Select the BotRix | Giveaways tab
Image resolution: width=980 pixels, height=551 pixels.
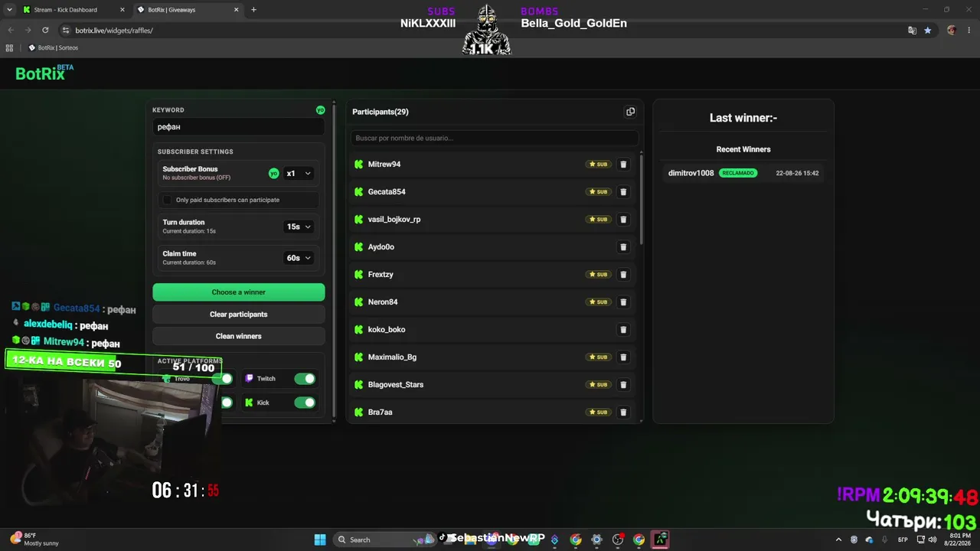point(188,10)
